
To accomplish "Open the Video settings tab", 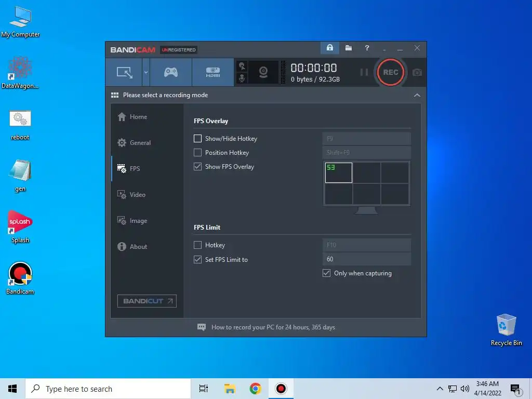I will 147,195.
